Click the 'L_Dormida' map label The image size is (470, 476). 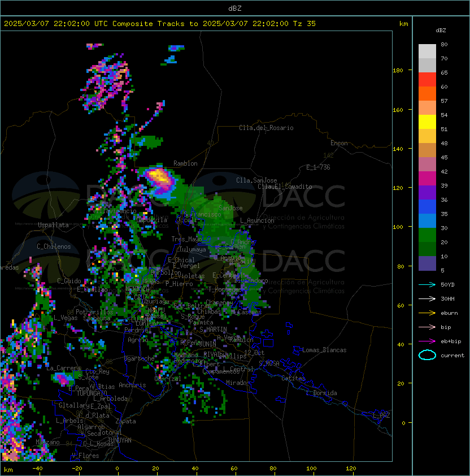click(321, 393)
